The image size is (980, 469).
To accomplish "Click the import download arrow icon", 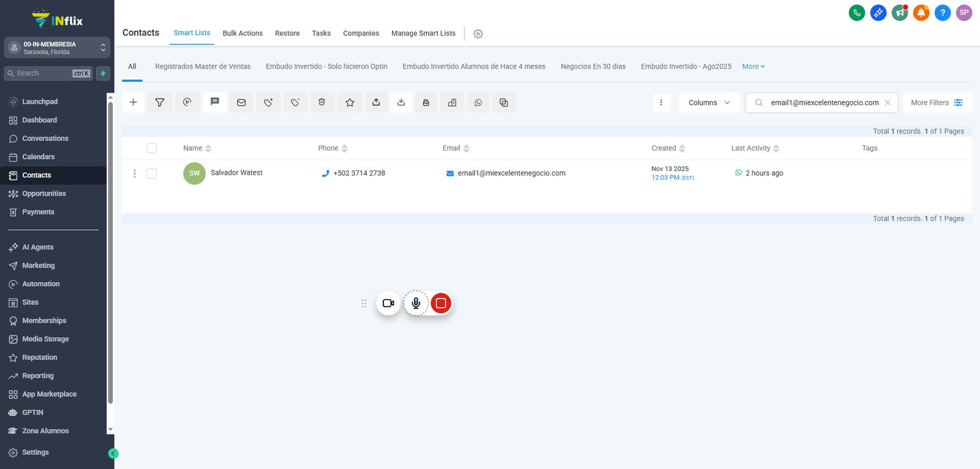I will click(401, 102).
